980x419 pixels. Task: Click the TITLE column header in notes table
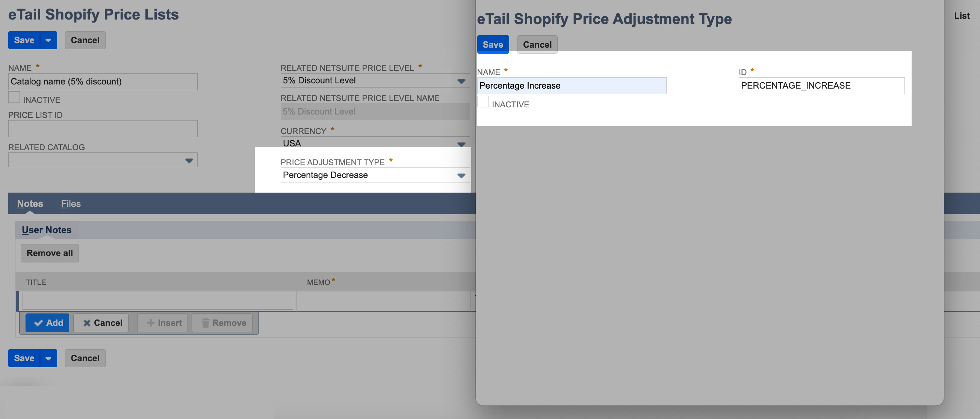[36, 282]
